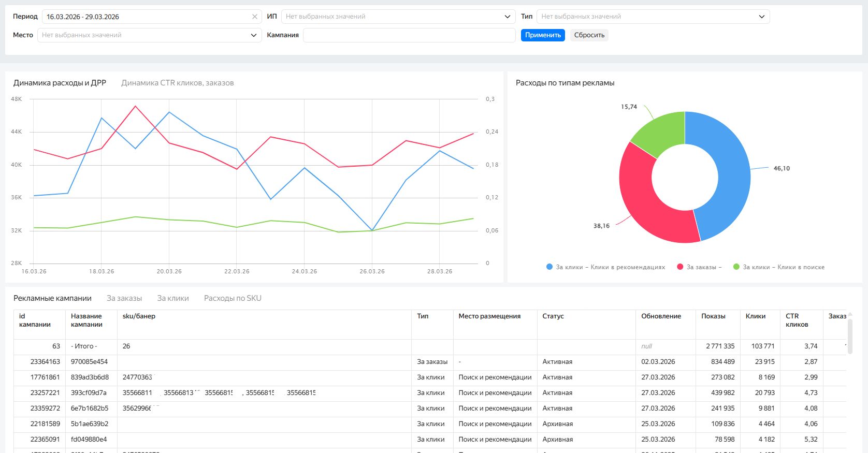The width and height of the screenshot is (868, 453).
Task: Click the Период date range field
Action: pyautogui.click(x=145, y=17)
